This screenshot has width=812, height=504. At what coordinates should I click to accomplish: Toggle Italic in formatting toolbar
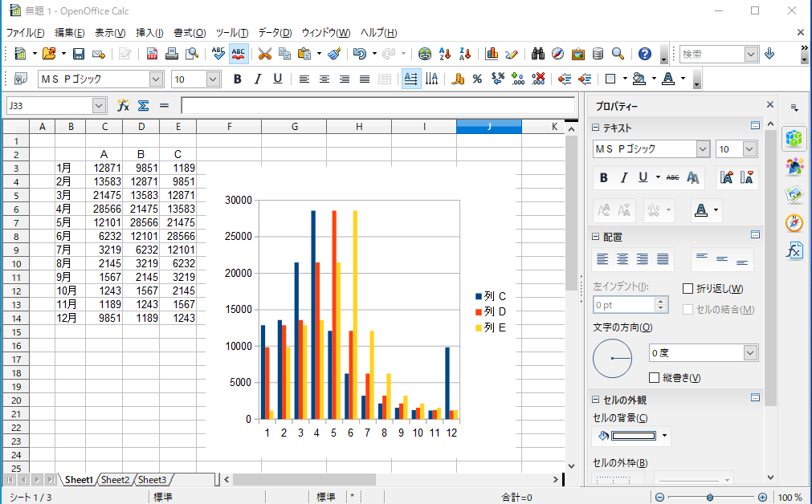click(x=257, y=79)
